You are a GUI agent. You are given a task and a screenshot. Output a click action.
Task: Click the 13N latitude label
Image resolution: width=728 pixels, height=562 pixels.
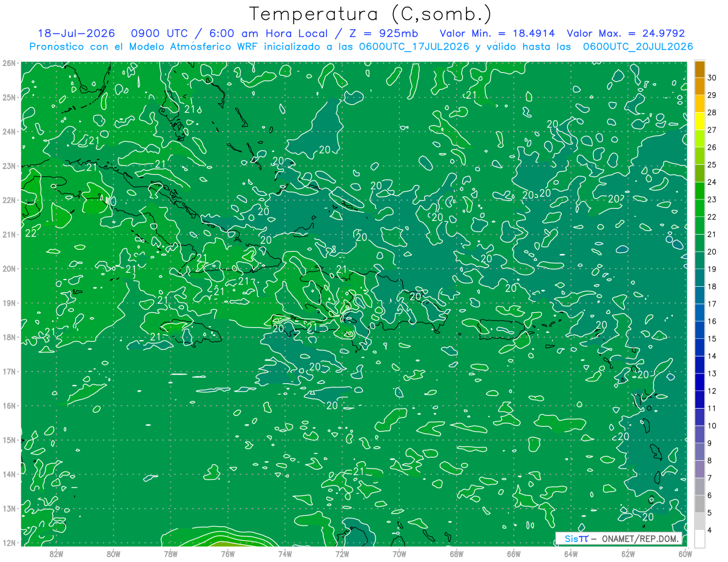click(8, 508)
